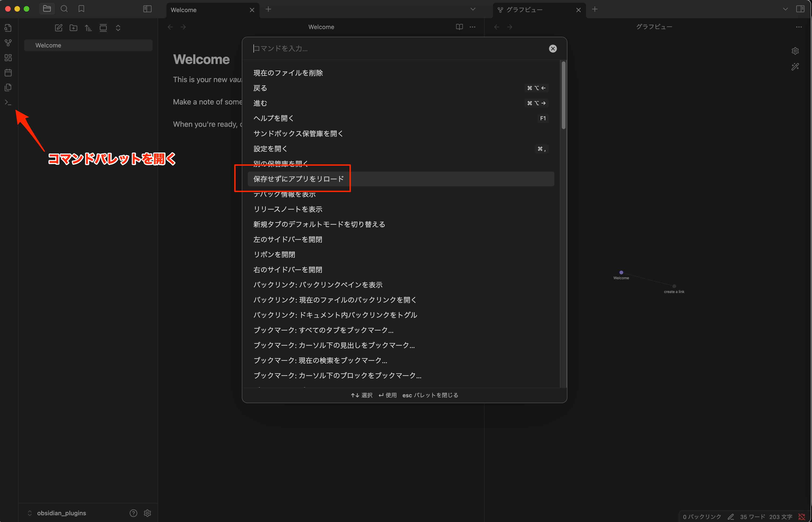The image size is (812, 522).
Task: Select the 保存せずにアプリをリロード command
Action: pos(298,179)
